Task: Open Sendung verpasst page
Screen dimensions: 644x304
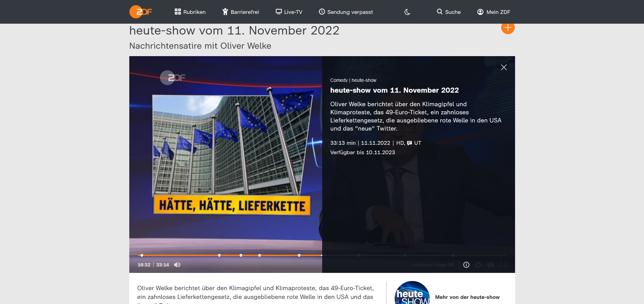Action: coord(346,12)
